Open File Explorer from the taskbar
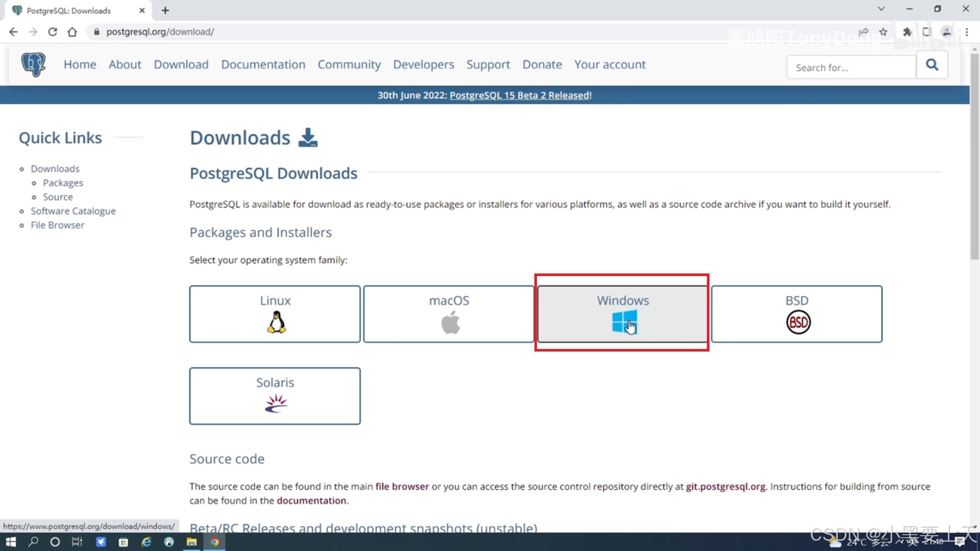This screenshot has height=551, width=980. 191,542
